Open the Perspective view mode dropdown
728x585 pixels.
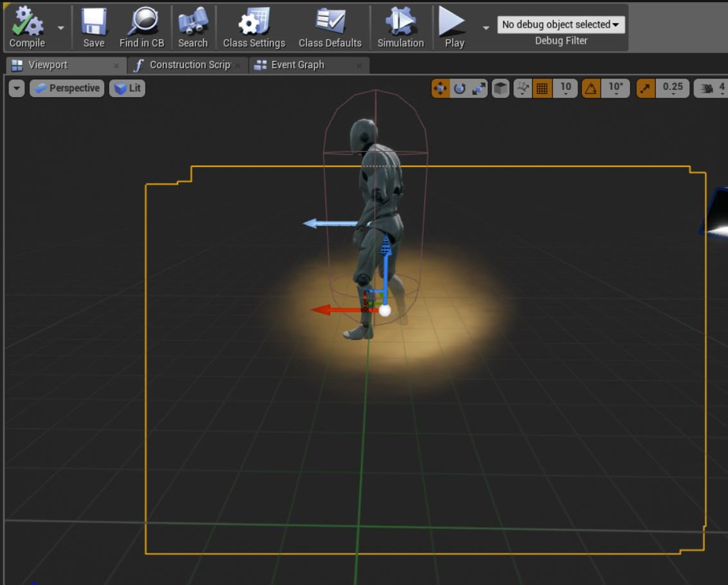tap(66, 88)
